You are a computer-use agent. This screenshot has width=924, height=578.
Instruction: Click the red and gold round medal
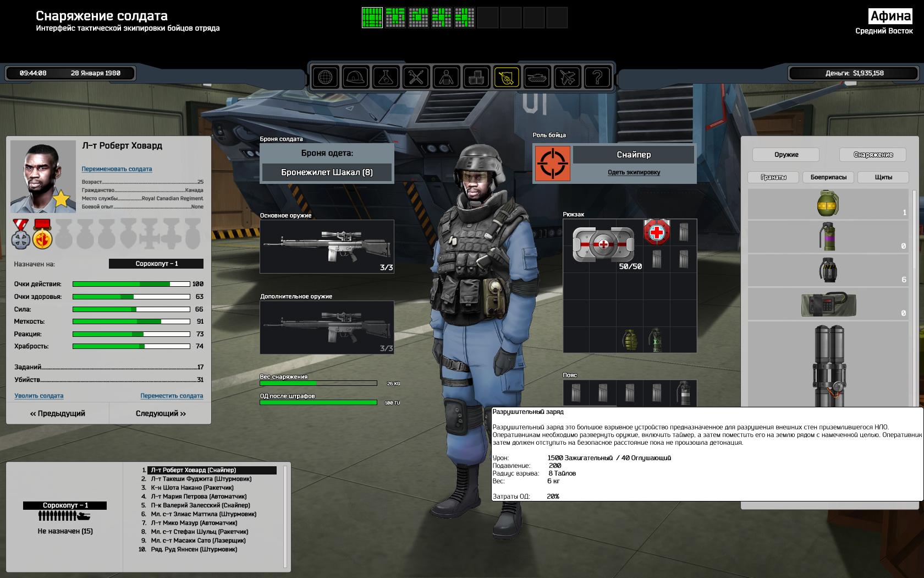[x=42, y=234]
